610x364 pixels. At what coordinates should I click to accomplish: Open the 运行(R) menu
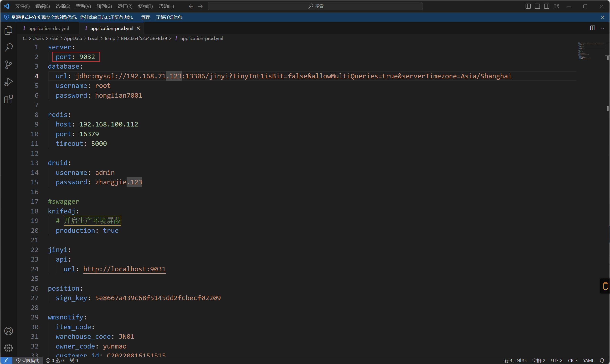click(x=125, y=6)
